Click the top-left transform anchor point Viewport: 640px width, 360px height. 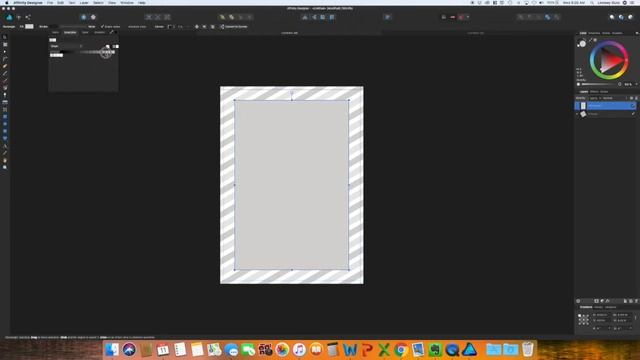click(580, 316)
